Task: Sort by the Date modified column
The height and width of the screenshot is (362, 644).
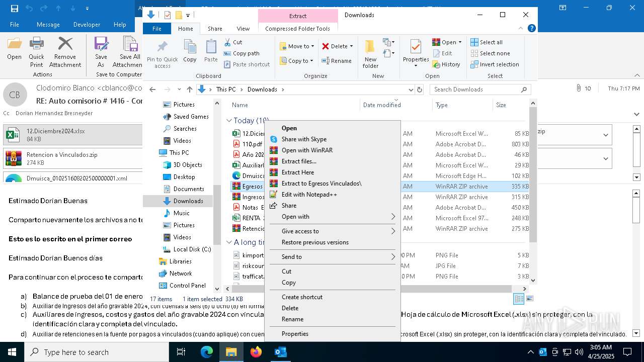Action: pos(381,105)
